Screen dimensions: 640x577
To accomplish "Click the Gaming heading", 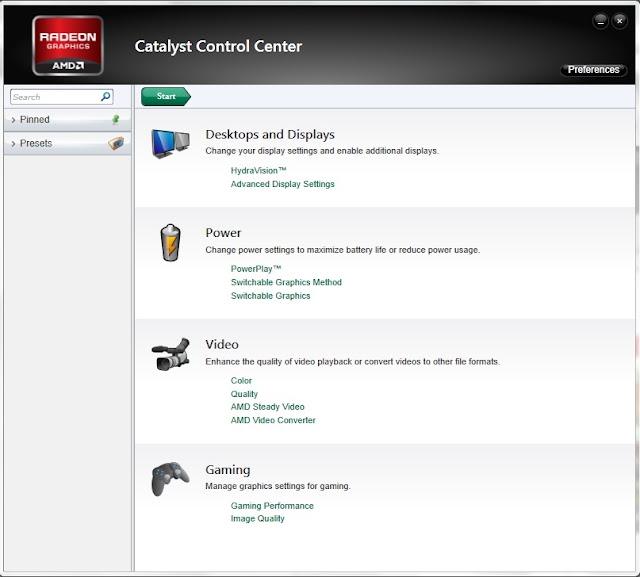I will point(228,470).
